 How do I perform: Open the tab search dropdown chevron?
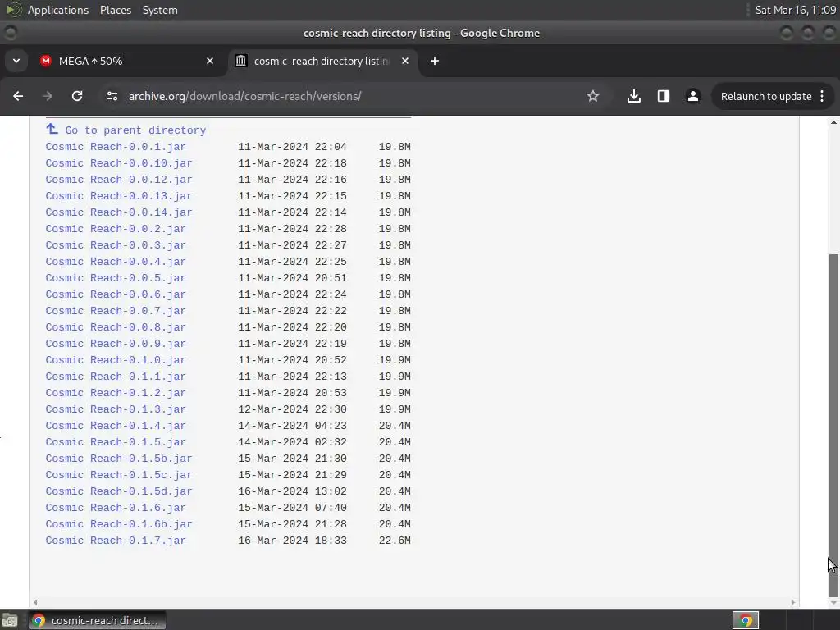pyautogui.click(x=16, y=61)
